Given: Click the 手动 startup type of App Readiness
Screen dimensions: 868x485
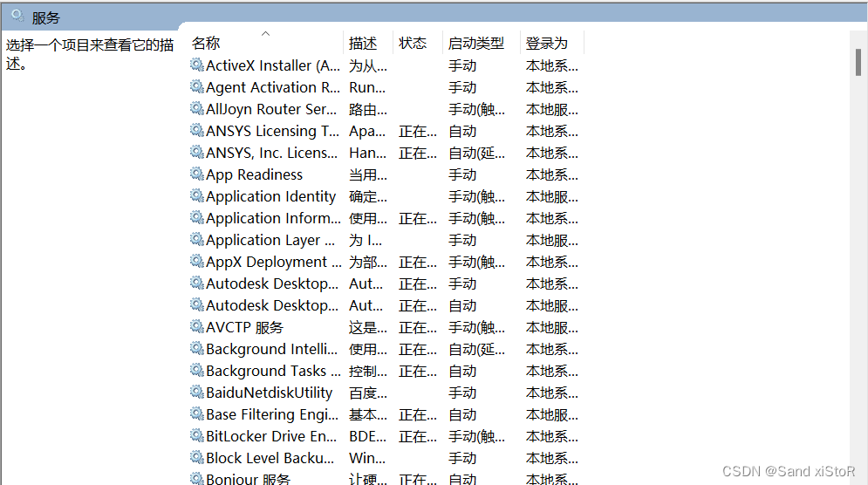Looking at the screenshot, I should [462, 175].
